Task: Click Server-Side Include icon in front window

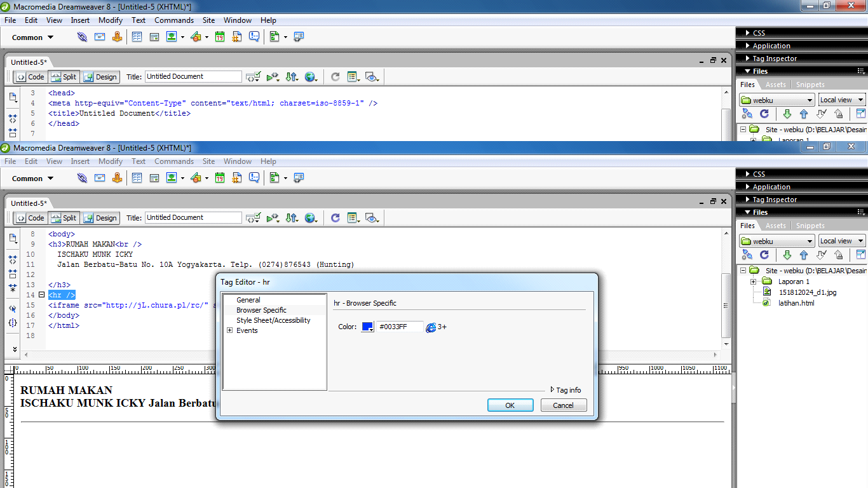Action: pyautogui.click(x=237, y=179)
